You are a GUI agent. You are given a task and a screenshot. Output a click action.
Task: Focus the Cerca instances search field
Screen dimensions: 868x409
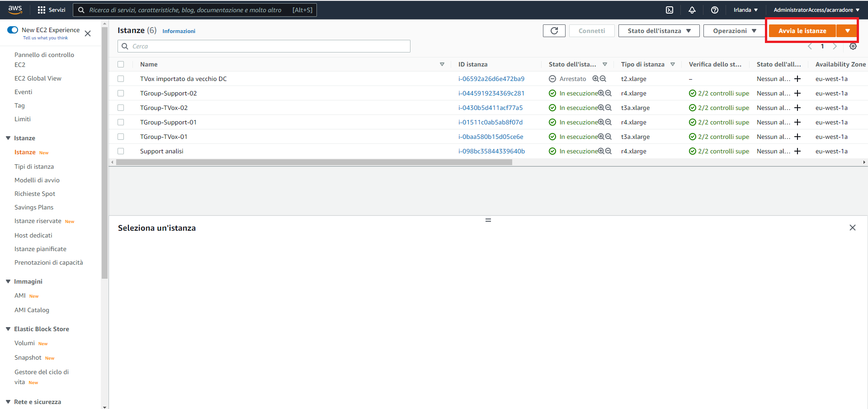(x=264, y=46)
